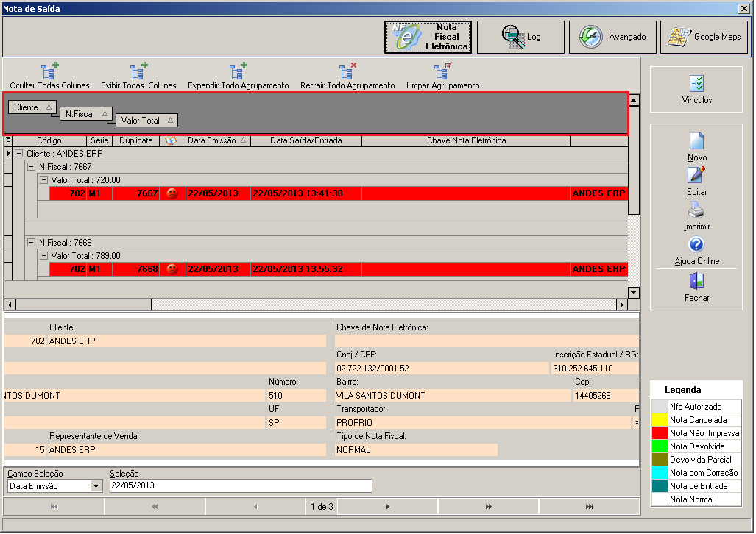Go to last record in navigator
Screen dimensions: 756x534
589,507
